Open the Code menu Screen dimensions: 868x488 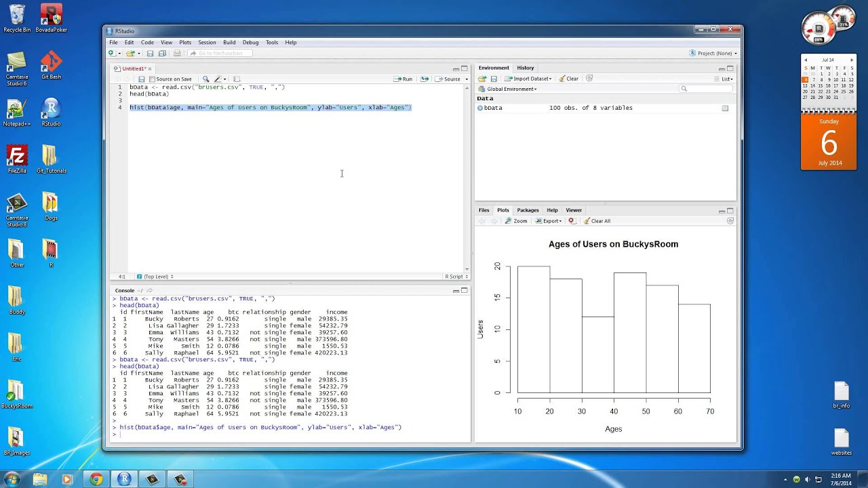click(147, 42)
